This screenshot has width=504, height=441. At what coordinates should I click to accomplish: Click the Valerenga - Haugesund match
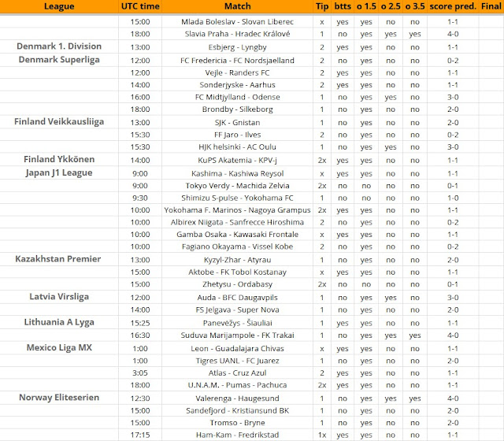coord(238,398)
